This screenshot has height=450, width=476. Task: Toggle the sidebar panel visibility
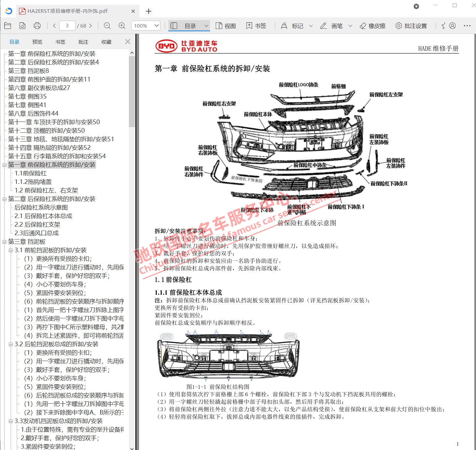coord(174,25)
